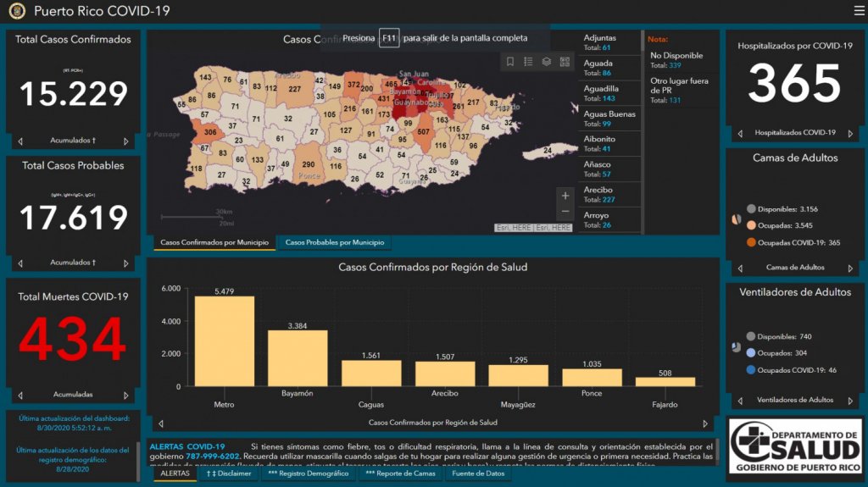Click the map bookmarks icon
The width and height of the screenshot is (868, 487).
click(x=510, y=62)
